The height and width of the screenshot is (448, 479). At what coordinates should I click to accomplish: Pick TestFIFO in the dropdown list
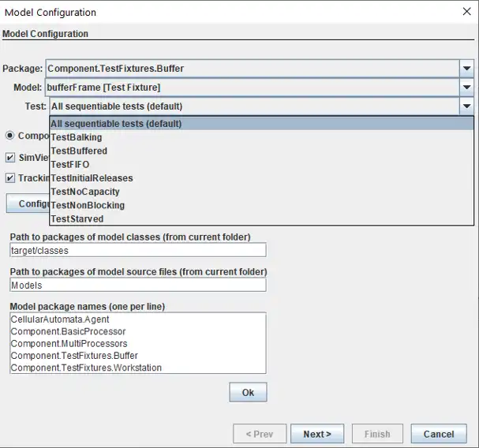coord(262,164)
